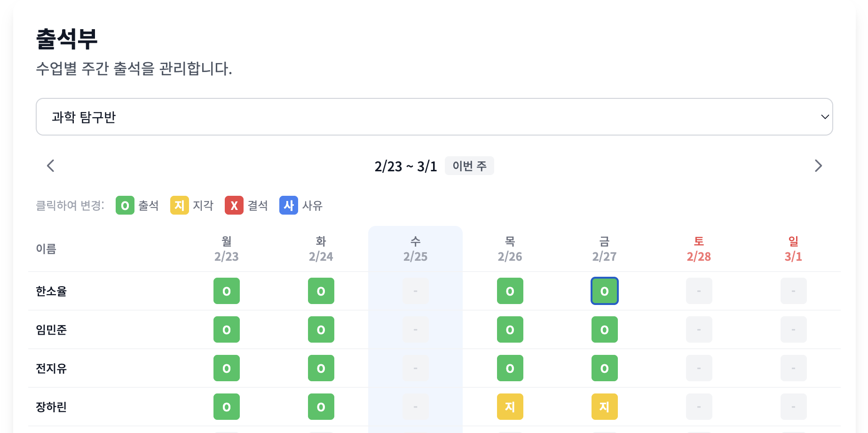Click the 이름 column header
The height and width of the screenshot is (433, 868).
[x=46, y=249]
